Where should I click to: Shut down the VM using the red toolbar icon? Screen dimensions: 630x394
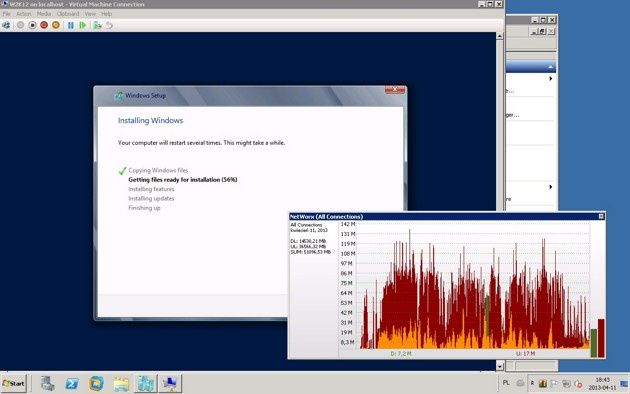click(44, 25)
